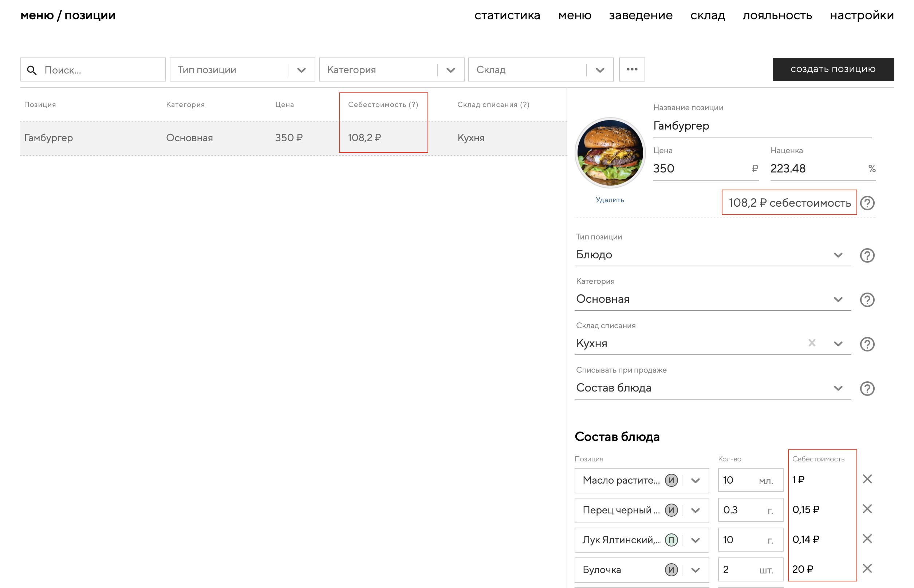Click the hamburger photo thumbnail
Image resolution: width=914 pixels, height=588 pixels.
(x=610, y=153)
